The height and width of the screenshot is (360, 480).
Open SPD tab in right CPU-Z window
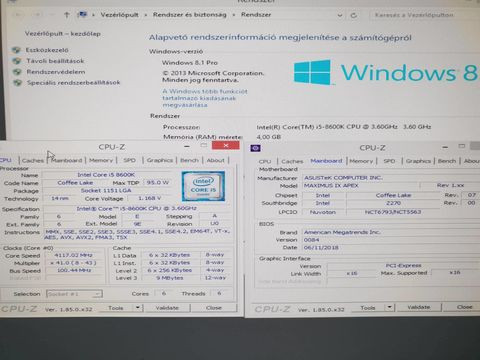tap(389, 161)
